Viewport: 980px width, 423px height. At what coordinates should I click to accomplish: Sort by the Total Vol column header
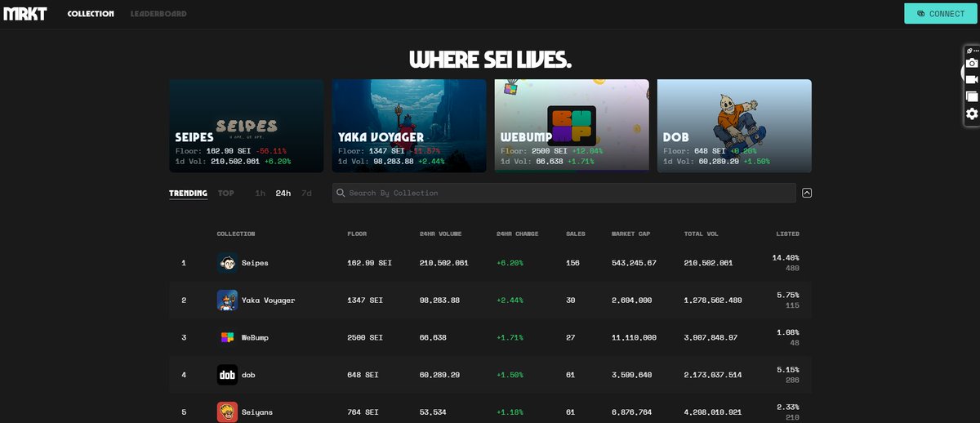pyautogui.click(x=702, y=234)
